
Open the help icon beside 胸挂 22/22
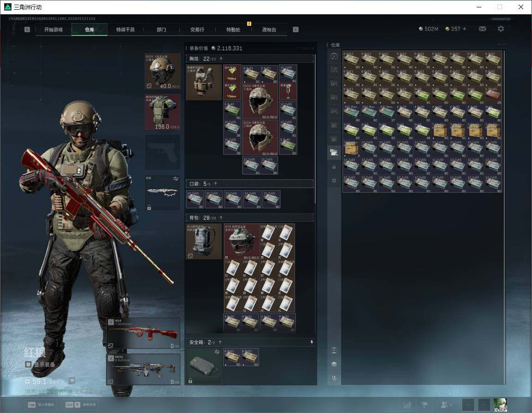pos(221,59)
